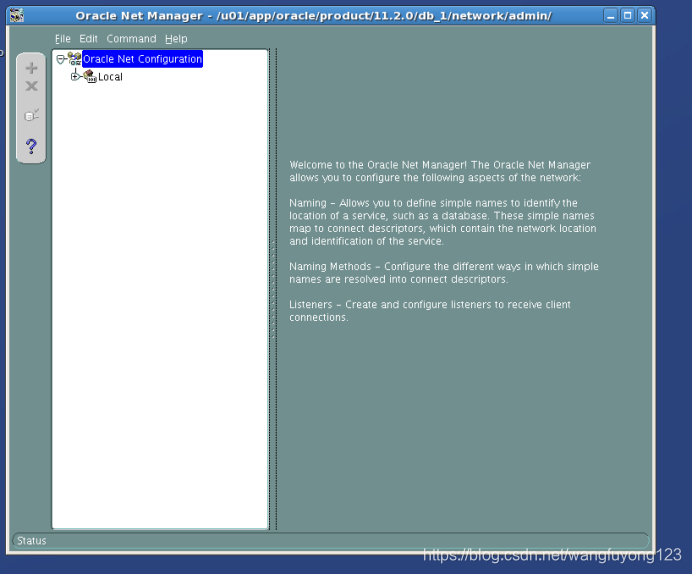
Task: Click the 'Welcome to the Oracle Net Manager!' text
Action: 378,165
